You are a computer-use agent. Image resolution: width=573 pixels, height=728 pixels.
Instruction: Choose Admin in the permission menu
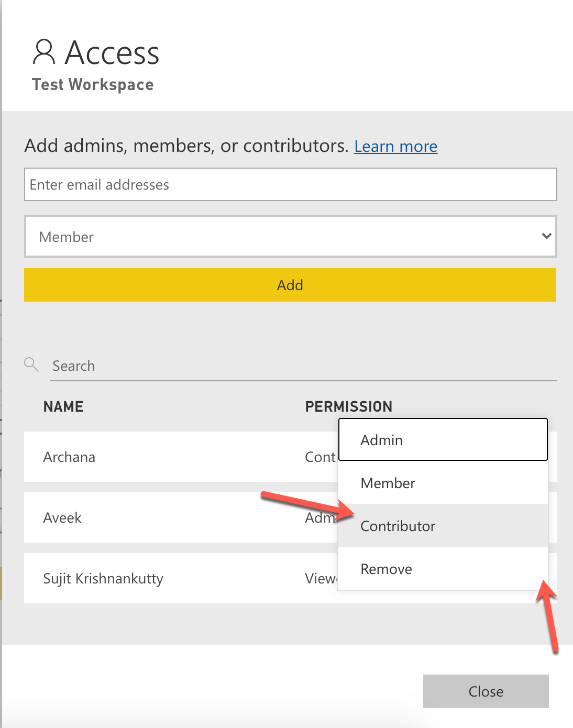(x=443, y=440)
